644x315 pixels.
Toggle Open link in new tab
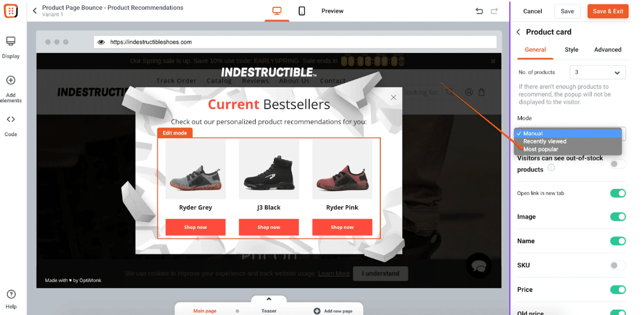[x=617, y=193]
